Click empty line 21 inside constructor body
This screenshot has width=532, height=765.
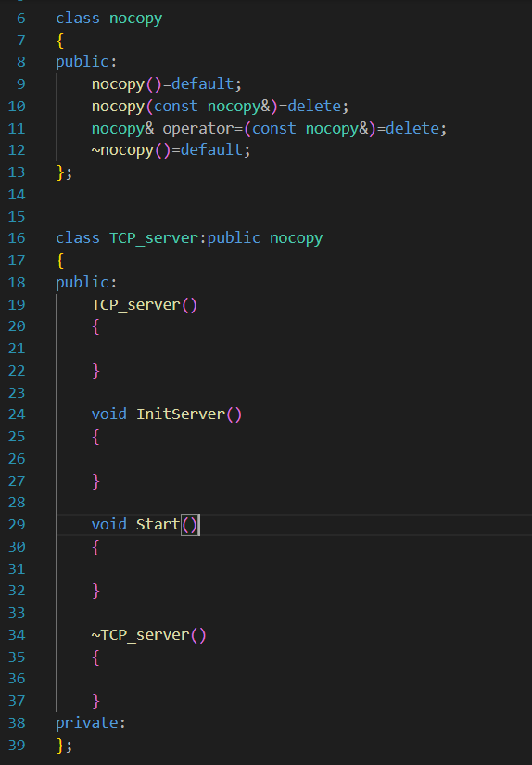pyautogui.click(x=293, y=349)
